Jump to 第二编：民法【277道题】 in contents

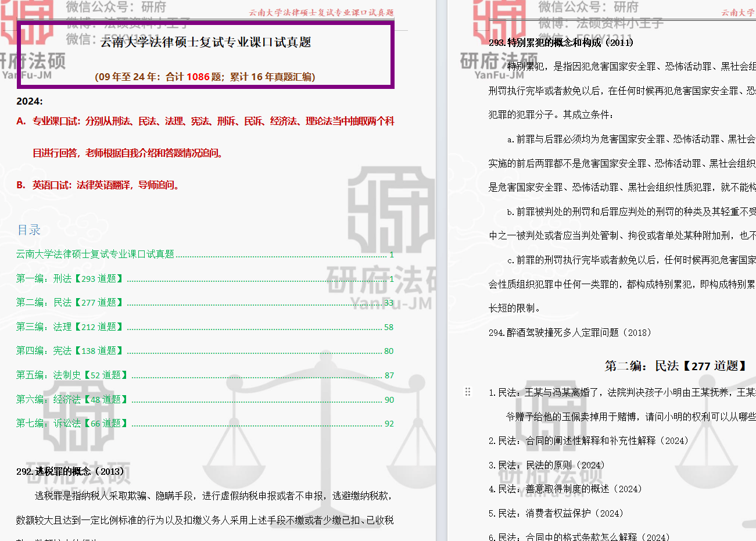pyautogui.click(x=205, y=302)
